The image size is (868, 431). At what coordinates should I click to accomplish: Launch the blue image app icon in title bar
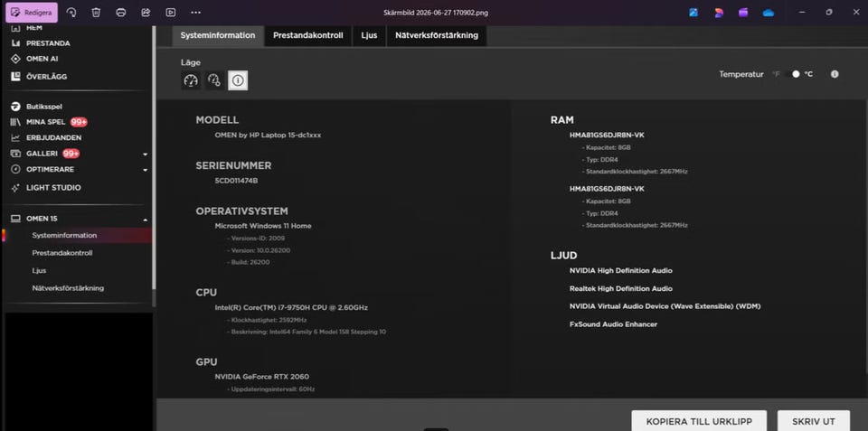[693, 12]
